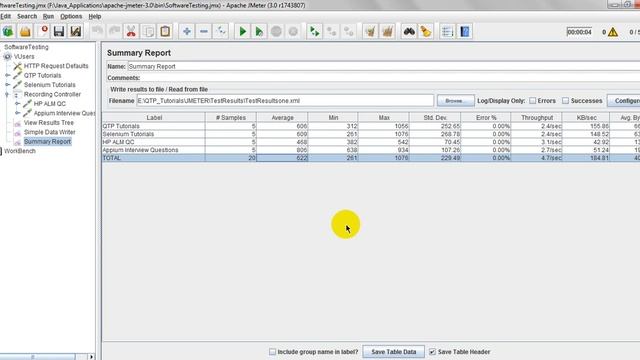Uncheck Save Table Header checkbox
This screenshot has height=360, width=640.
(x=432, y=351)
